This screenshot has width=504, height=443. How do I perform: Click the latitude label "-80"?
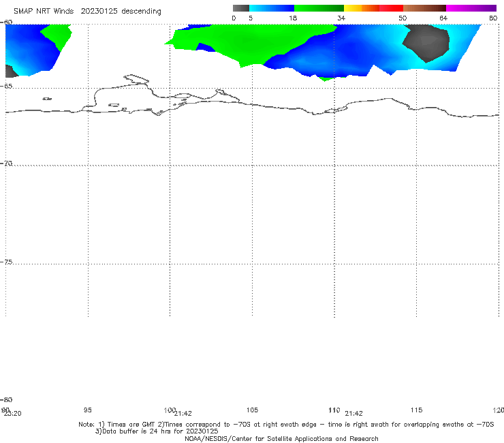[6, 399]
